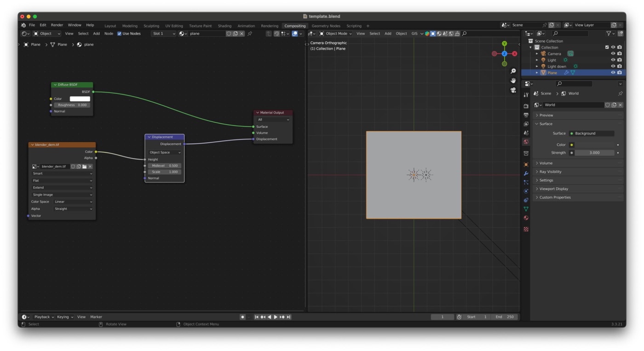The image size is (644, 351).
Task: Switch to the Geometry Nodes workspace tab
Action: click(326, 26)
